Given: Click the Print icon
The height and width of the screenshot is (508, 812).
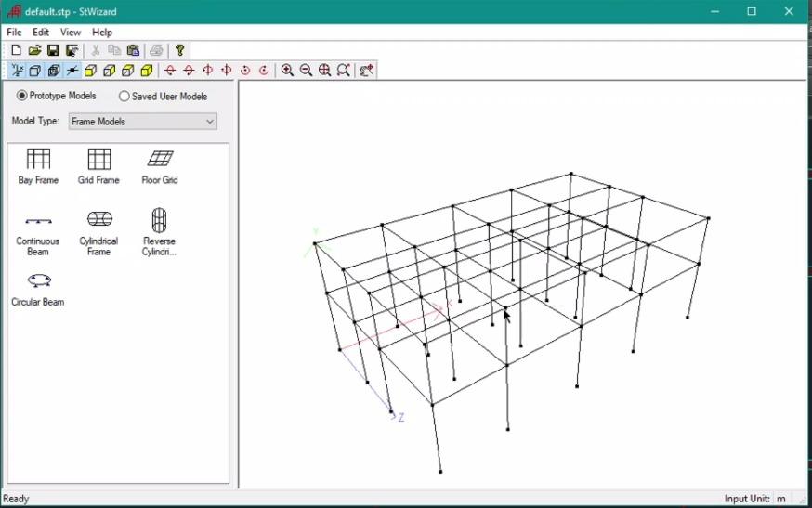Looking at the screenshot, I should click(156, 50).
